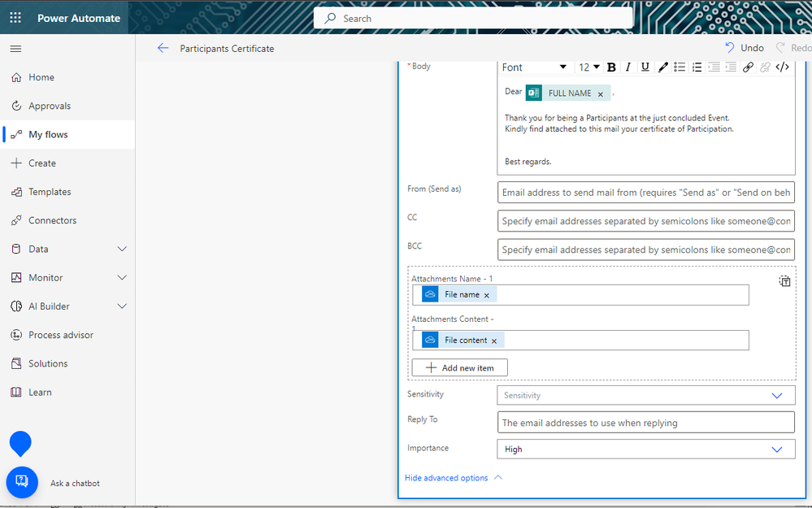The width and height of the screenshot is (812, 508).
Task: Toggle underline formatting in Body editor
Action: (645, 67)
